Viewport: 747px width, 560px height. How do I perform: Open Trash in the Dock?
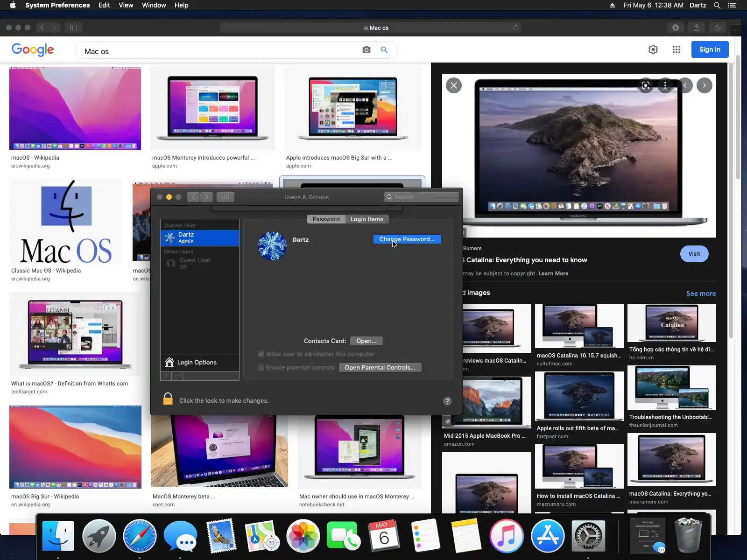[689, 536]
